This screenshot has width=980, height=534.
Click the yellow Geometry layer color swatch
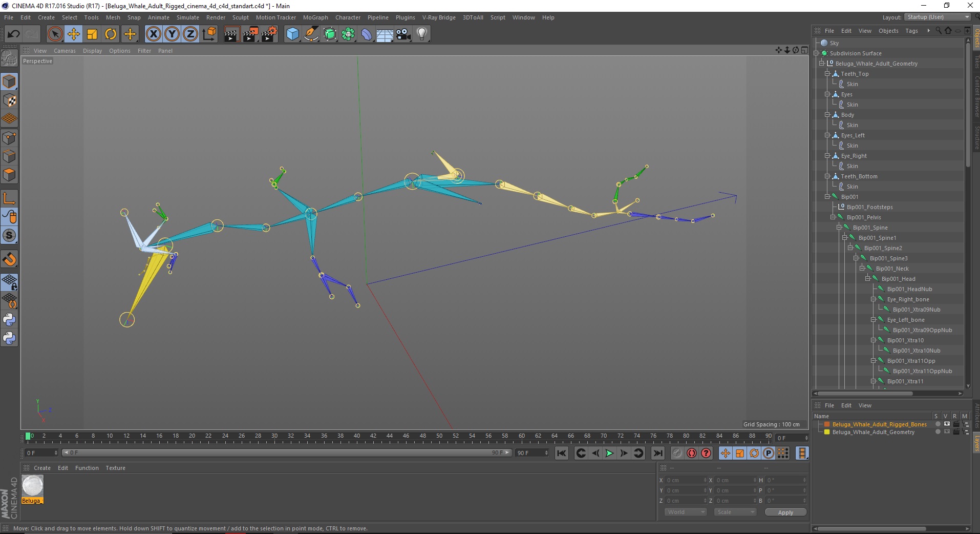click(826, 432)
